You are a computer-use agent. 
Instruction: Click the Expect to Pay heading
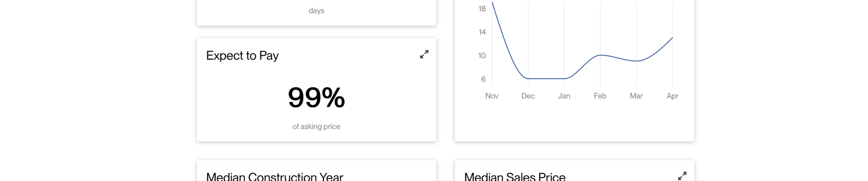(x=242, y=56)
